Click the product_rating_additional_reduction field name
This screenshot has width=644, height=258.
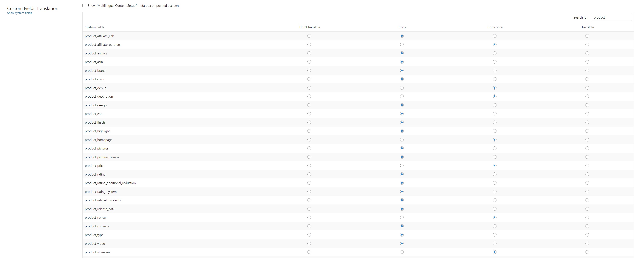pos(110,183)
